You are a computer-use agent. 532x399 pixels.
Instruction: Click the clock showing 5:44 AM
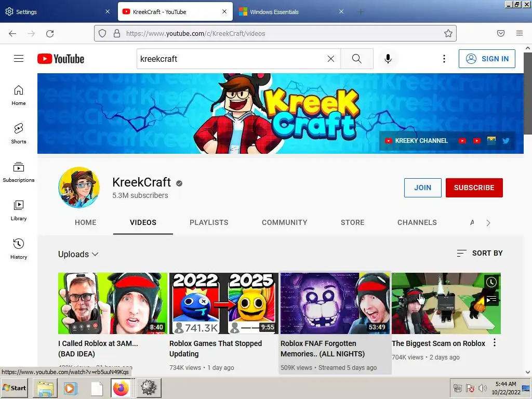click(x=506, y=384)
